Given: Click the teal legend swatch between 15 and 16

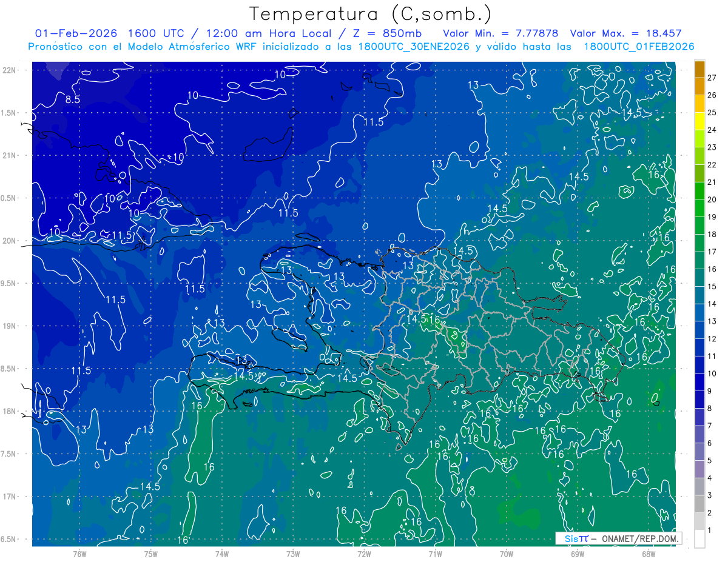Looking at the screenshot, I should coord(699,278).
